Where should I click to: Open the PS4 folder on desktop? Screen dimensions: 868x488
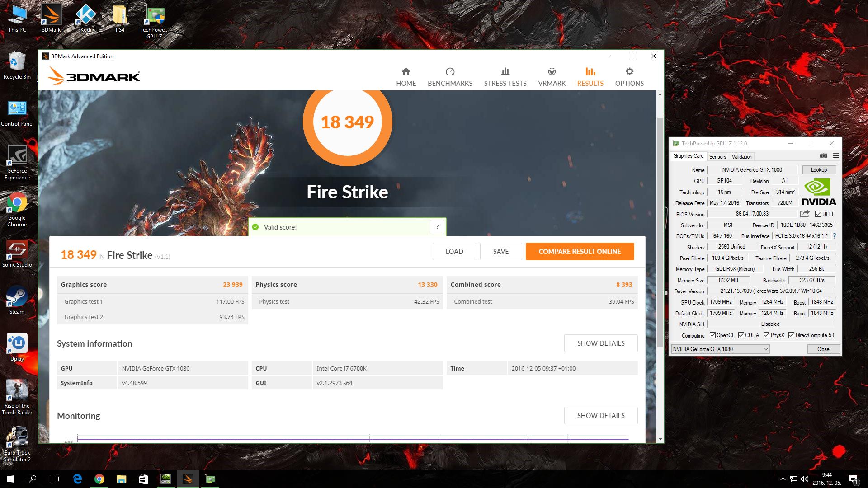(120, 18)
